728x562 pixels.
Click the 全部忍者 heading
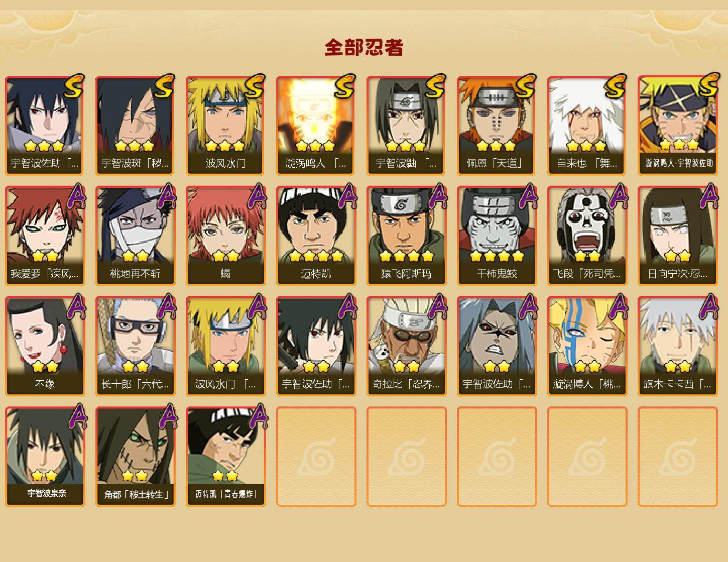(x=364, y=48)
